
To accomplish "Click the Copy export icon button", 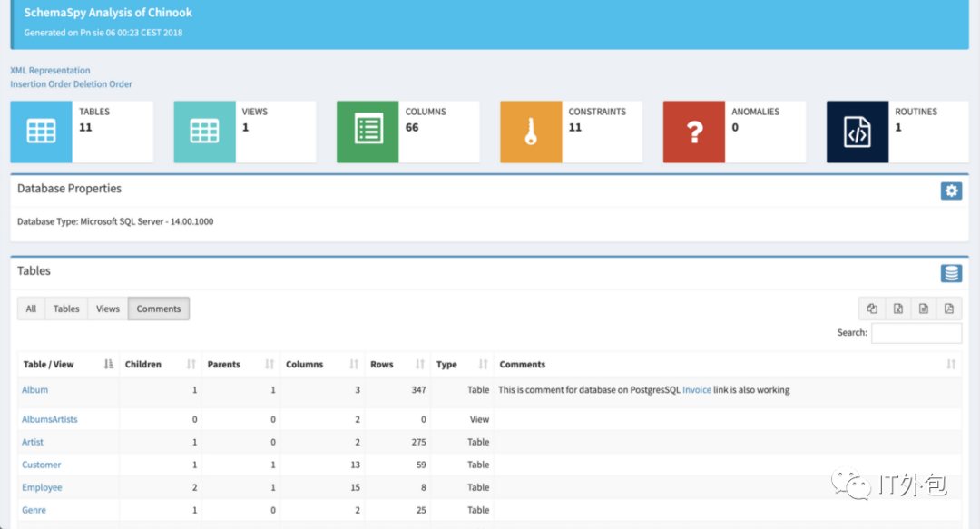I will (872, 309).
